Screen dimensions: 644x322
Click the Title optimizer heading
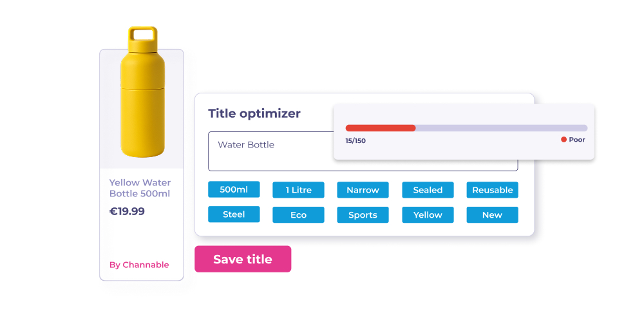tap(254, 113)
